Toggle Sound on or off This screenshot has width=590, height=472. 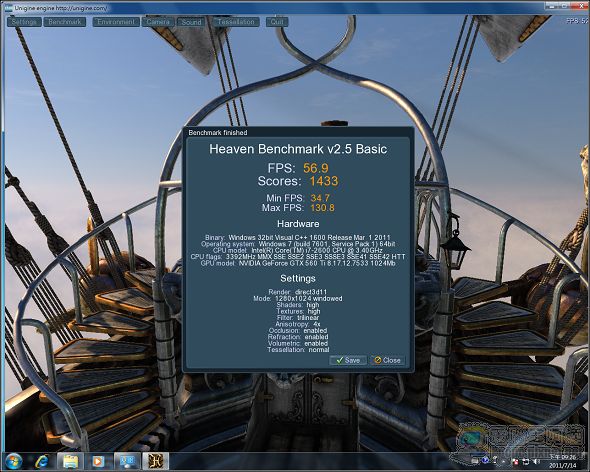192,22
